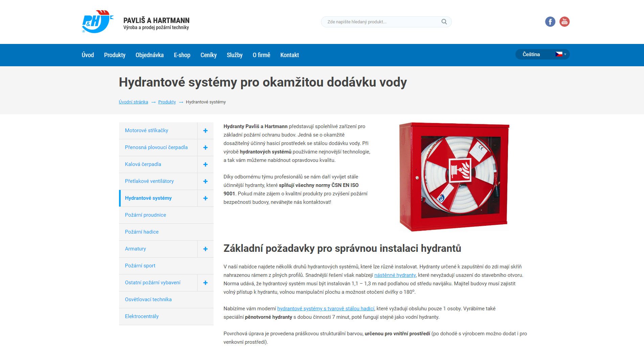Click the search magnifier icon

point(444,22)
